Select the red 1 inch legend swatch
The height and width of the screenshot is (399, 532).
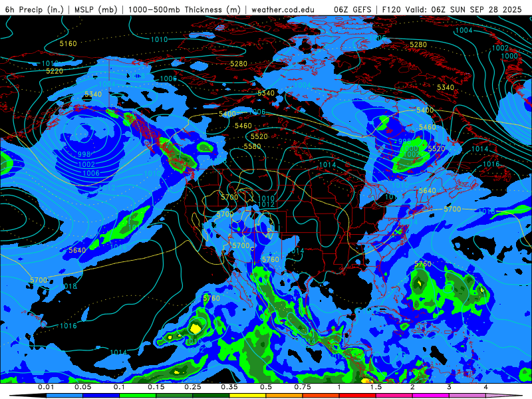tap(358, 396)
